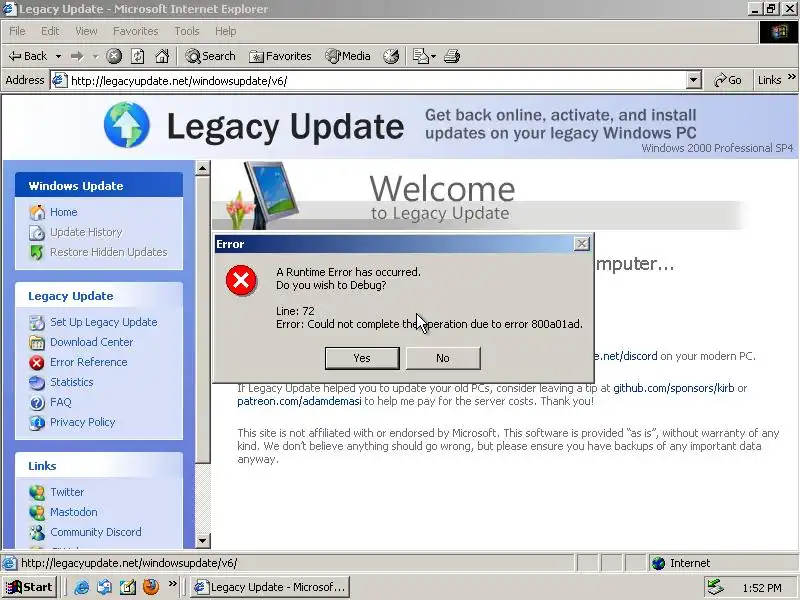
Task: Close the Error dialog with X
Action: pyautogui.click(x=582, y=244)
